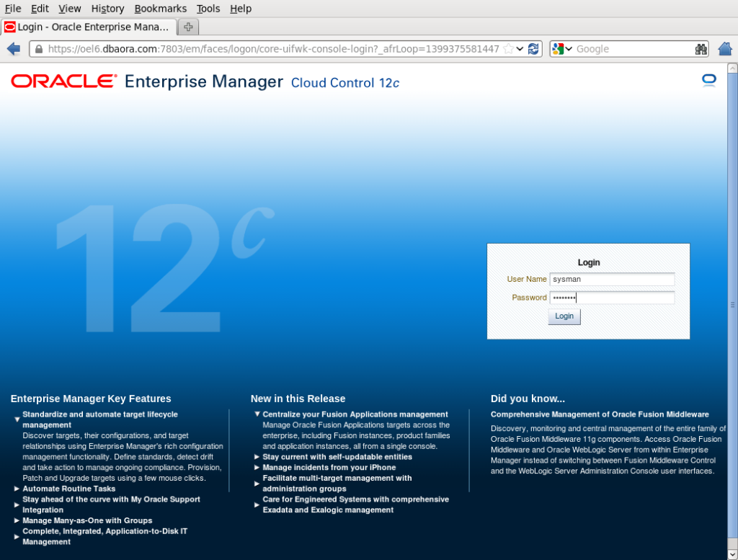Expand Facilitate multi-target management with administration groups
This screenshot has width=738, height=560.
click(x=257, y=484)
